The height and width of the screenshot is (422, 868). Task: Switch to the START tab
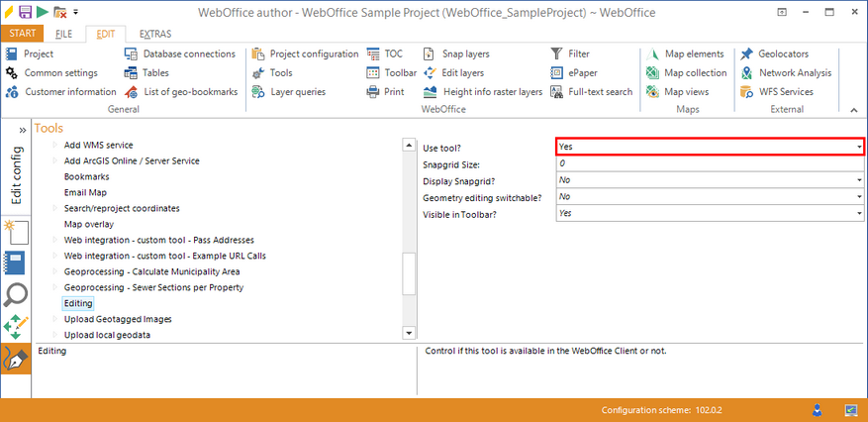tap(22, 34)
